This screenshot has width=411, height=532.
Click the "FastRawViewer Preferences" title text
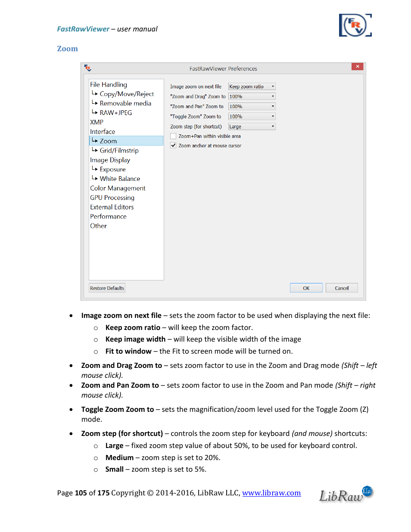click(x=223, y=68)
